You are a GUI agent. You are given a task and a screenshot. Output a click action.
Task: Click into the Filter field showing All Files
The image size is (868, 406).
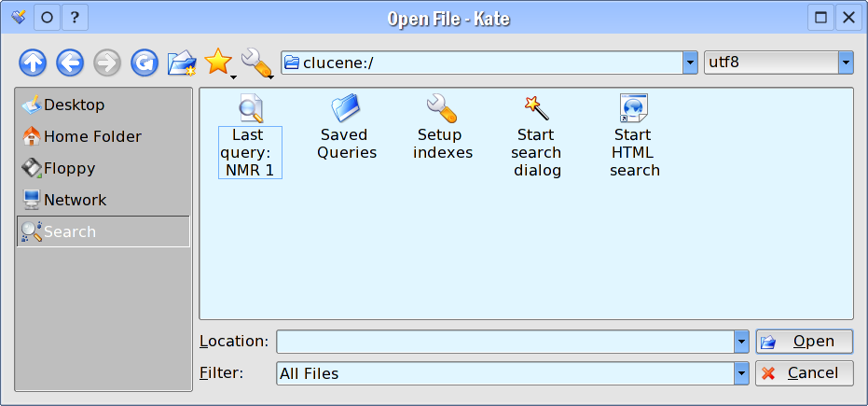505,373
